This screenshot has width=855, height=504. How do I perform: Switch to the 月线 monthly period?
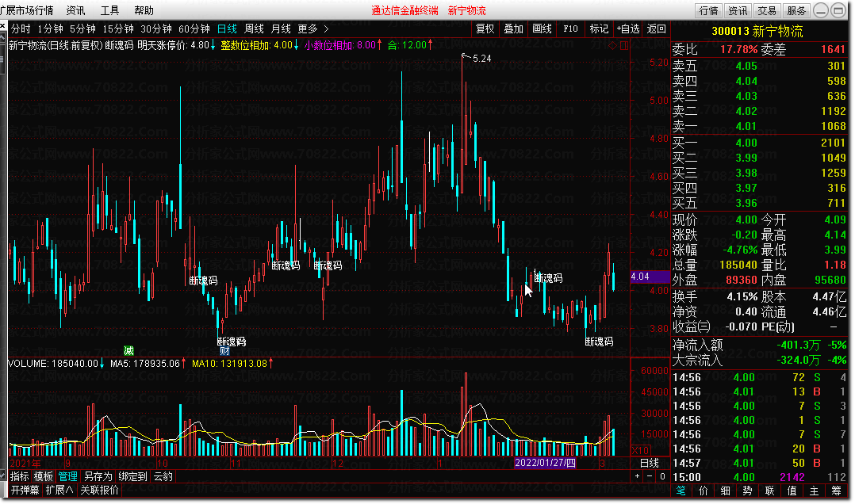click(x=281, y=29)
